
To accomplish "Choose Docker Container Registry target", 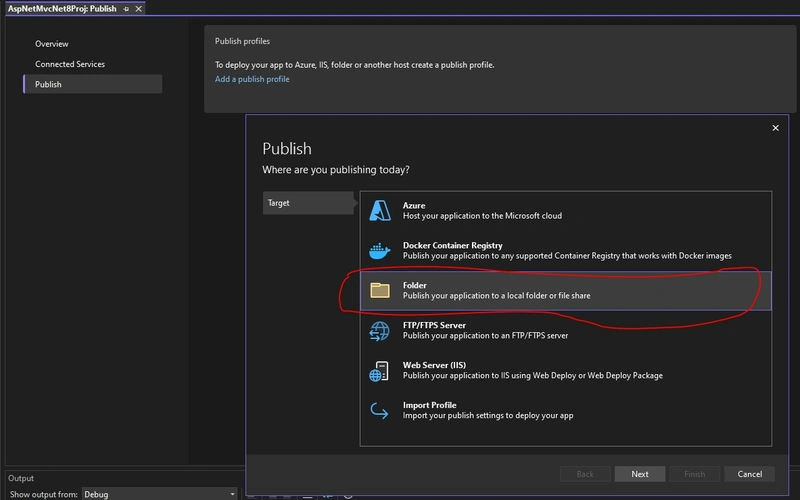I will tap(566, 251).
